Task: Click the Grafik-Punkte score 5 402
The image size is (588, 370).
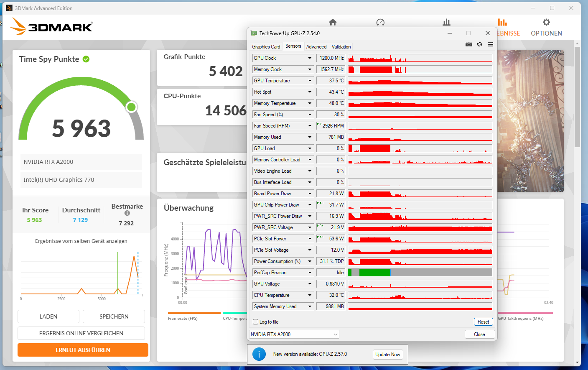Action: [225, 71]
